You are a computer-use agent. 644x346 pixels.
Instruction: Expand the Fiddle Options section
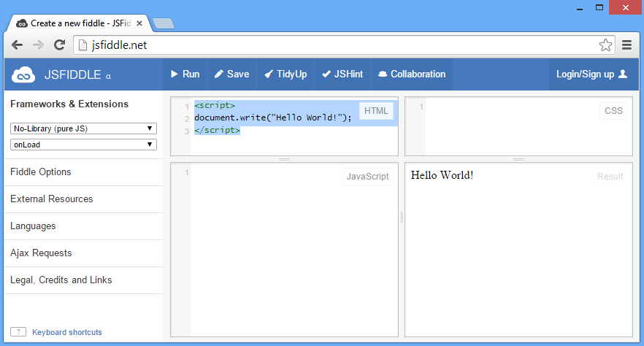point(83,172)
